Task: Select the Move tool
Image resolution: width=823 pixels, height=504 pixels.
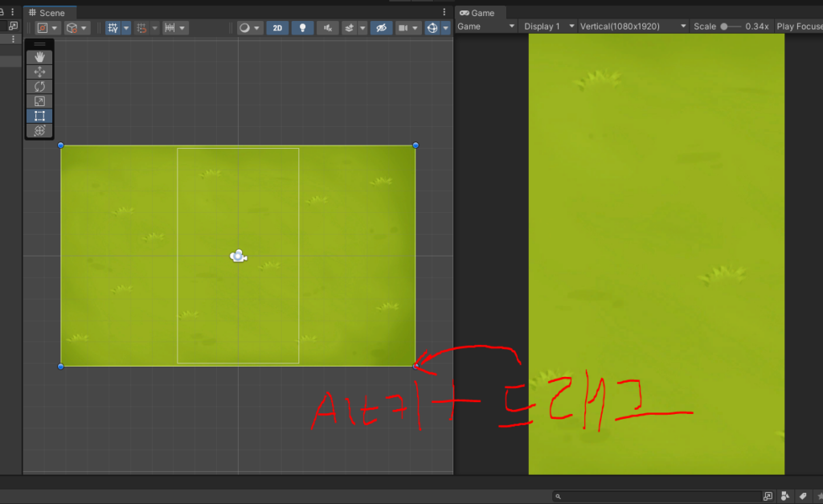Action: click(x=39, y=72)
